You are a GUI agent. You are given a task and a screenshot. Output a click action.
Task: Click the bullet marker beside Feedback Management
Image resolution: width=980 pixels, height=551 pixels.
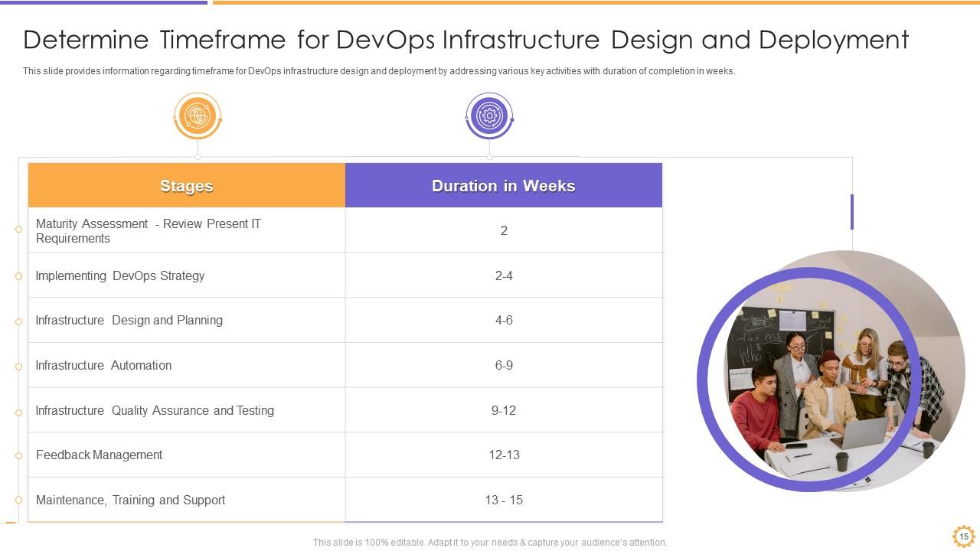click(18, 455)
